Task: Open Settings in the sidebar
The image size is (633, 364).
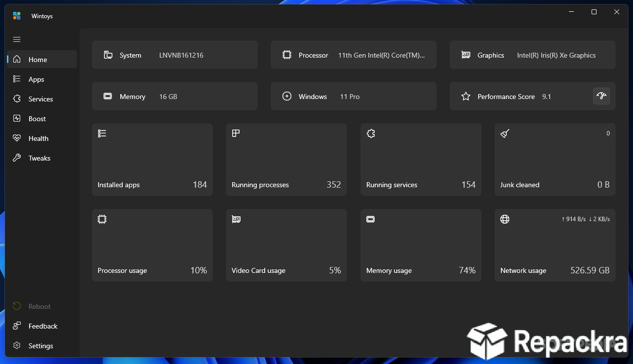Action: tap(42, 345)
